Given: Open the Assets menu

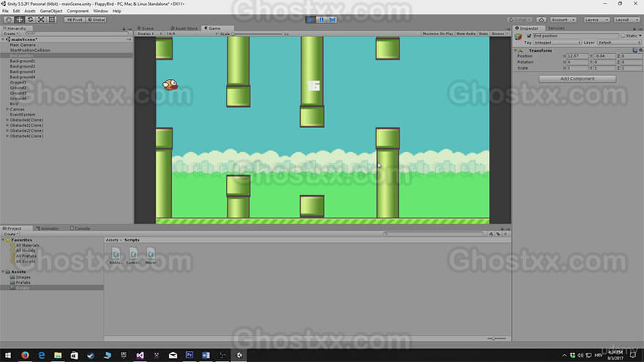Looking at the screenshot, I should pos(30,11).
